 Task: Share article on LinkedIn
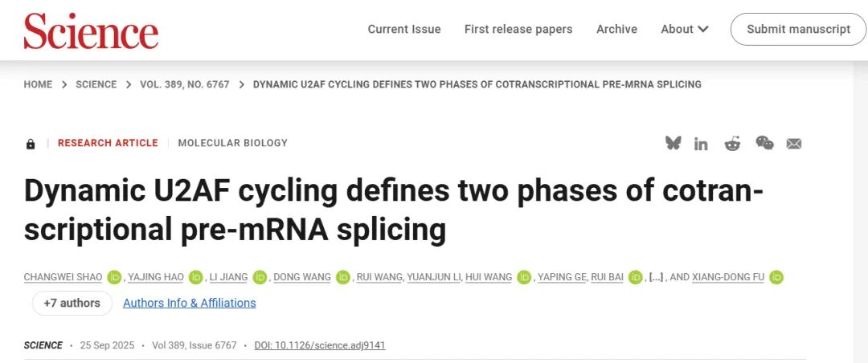pos(702,144)
